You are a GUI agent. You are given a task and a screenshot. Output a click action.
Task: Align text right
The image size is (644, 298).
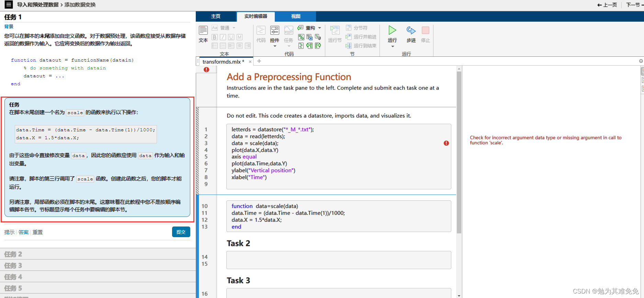click(x=248, y=46)
